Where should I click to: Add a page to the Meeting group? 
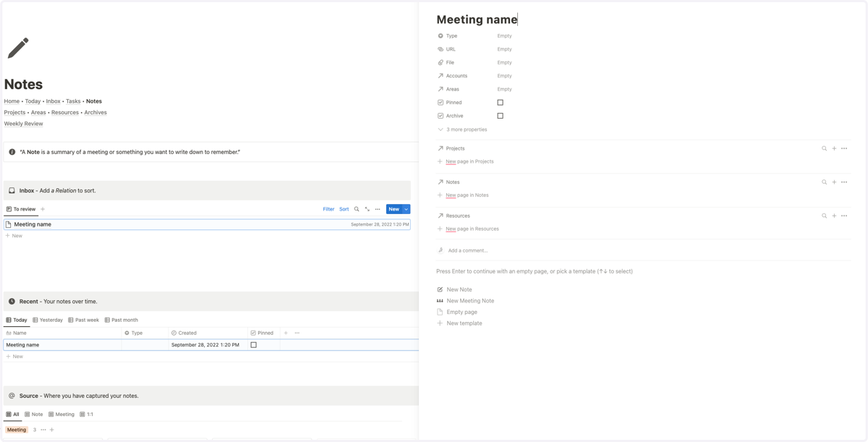tap(52, 430)
